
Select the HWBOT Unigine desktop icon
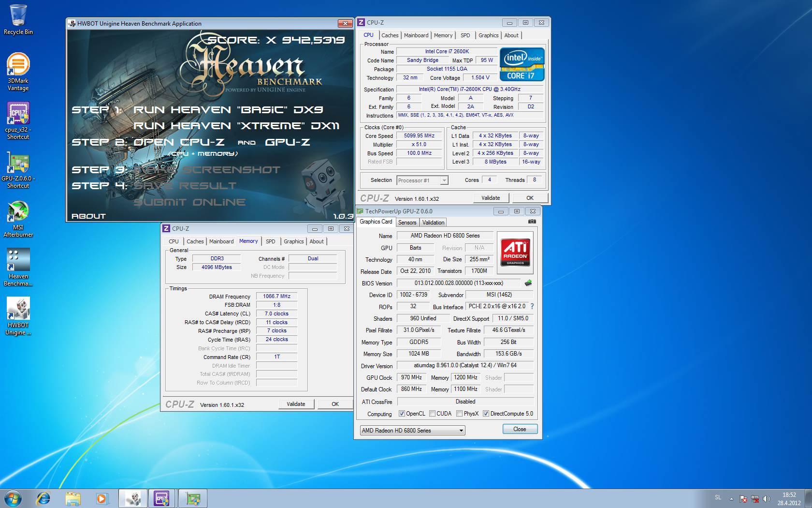pos(18,316)
